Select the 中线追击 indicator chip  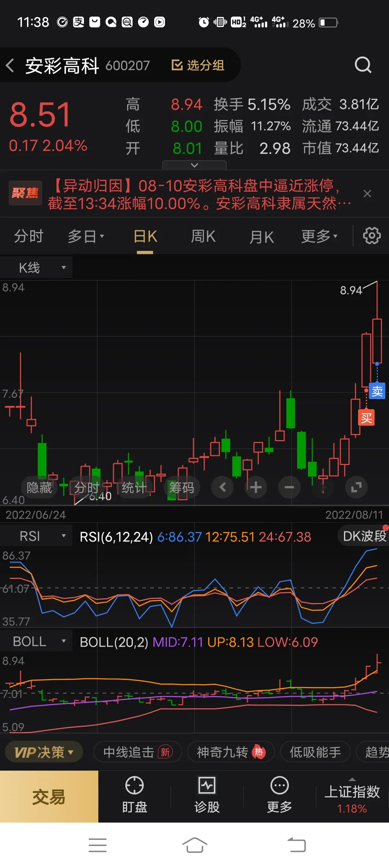coord(138,752)
